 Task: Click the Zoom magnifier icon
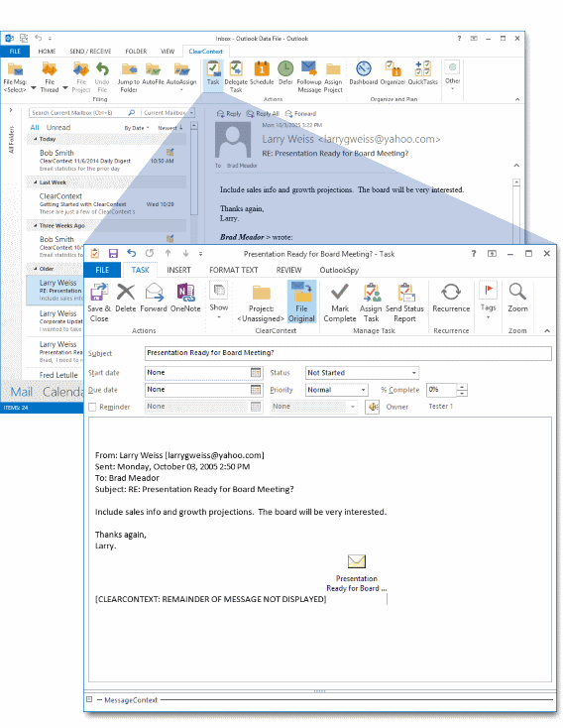click(x=517, y=298)
